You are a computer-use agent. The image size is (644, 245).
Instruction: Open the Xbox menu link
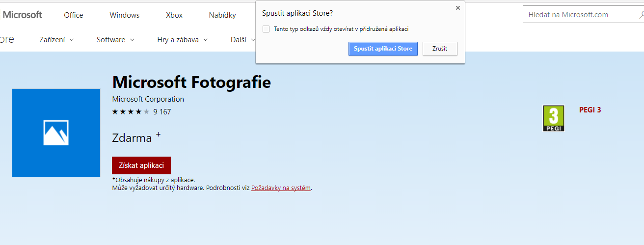coord(174,15)
